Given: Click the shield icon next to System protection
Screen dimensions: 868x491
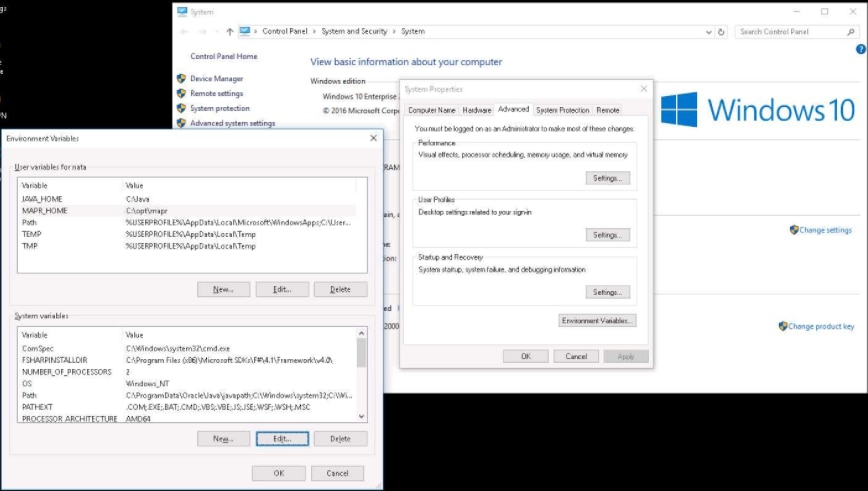Looking at the screenshot, I should click(181, 108).
